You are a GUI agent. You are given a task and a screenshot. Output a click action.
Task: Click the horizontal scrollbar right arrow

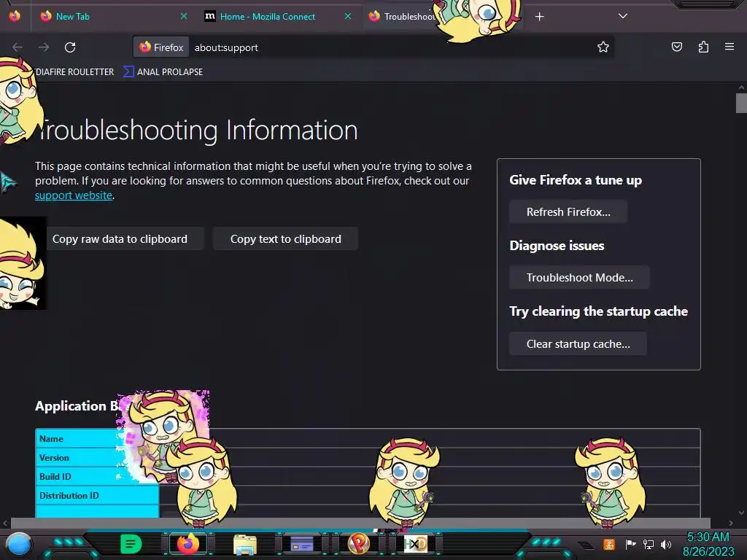click(x=731, y=523)
